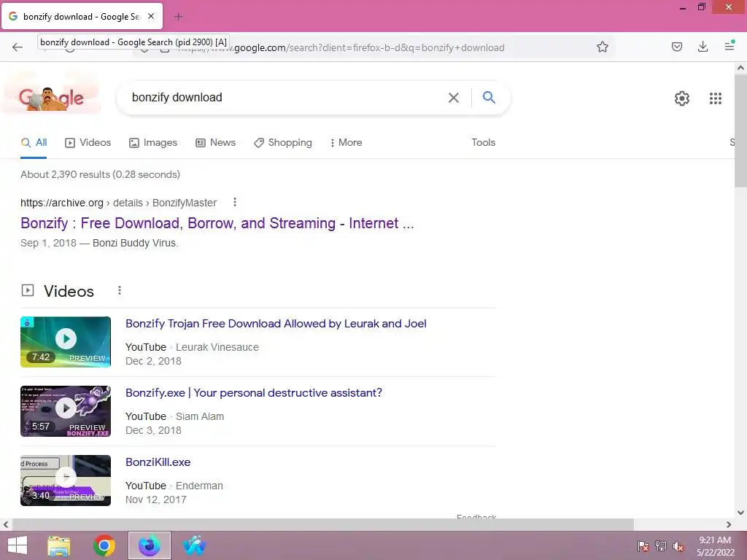The height and width of the screenshot is (560, 747).
Task: Open the network tray icon
Action: [660, 546]
